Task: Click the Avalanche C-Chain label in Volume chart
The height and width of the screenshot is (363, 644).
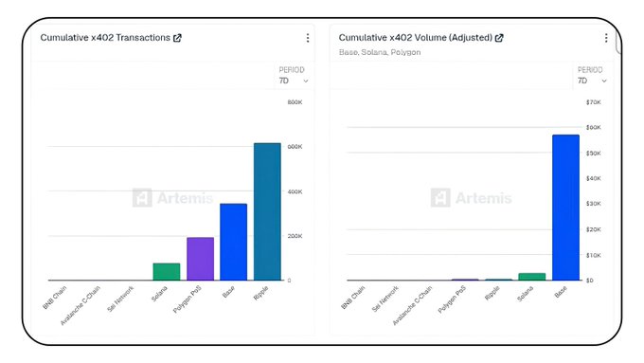Action: click(412, 305)
